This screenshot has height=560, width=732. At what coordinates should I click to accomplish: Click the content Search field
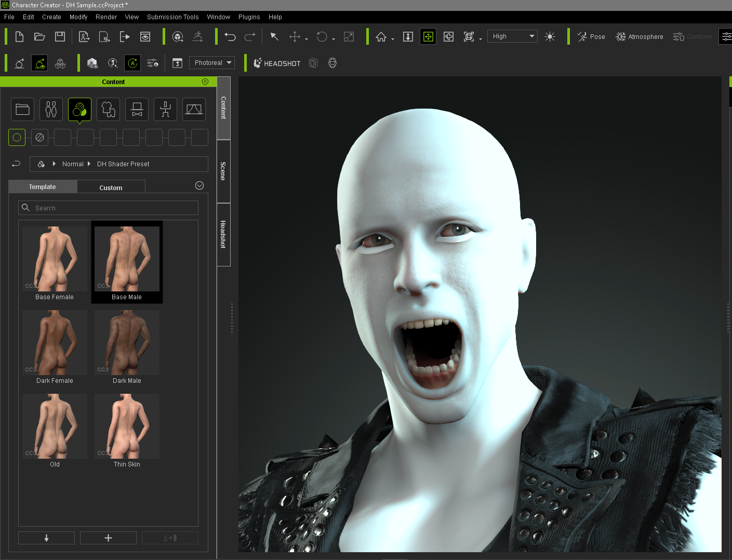click(x=108, y=208)
